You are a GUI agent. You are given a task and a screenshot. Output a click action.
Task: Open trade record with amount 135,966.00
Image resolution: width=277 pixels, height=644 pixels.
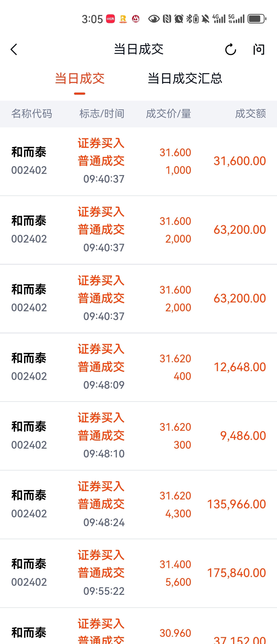pos(138,504)
